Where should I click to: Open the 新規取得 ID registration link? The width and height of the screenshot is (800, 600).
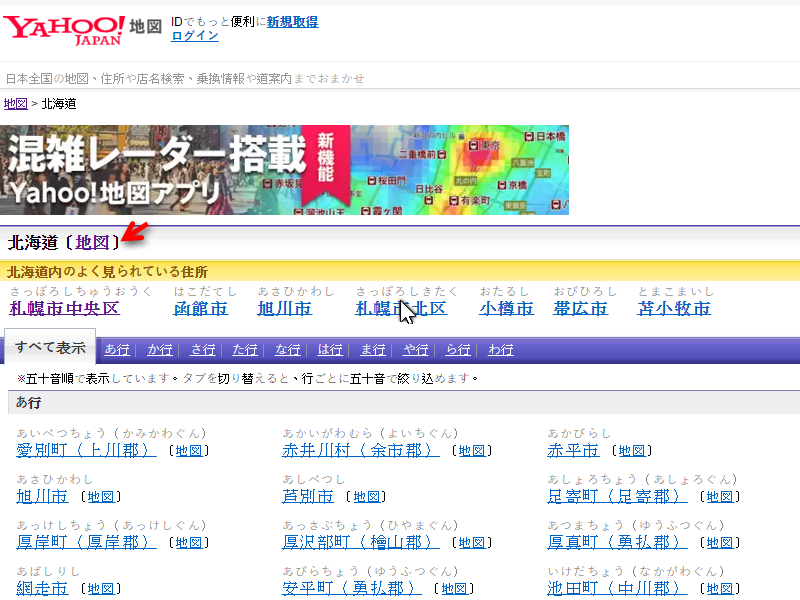(292, 22)
